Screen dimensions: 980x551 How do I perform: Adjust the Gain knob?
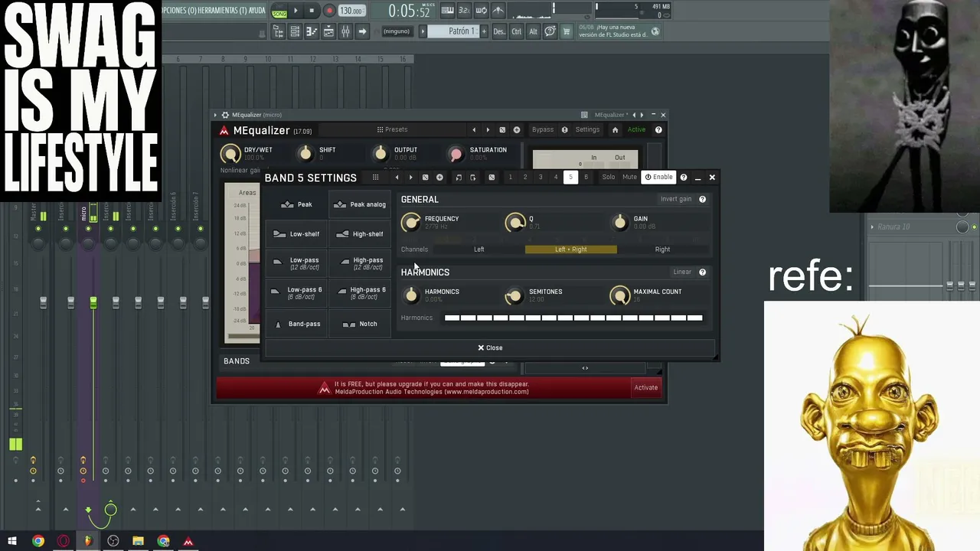620,223
